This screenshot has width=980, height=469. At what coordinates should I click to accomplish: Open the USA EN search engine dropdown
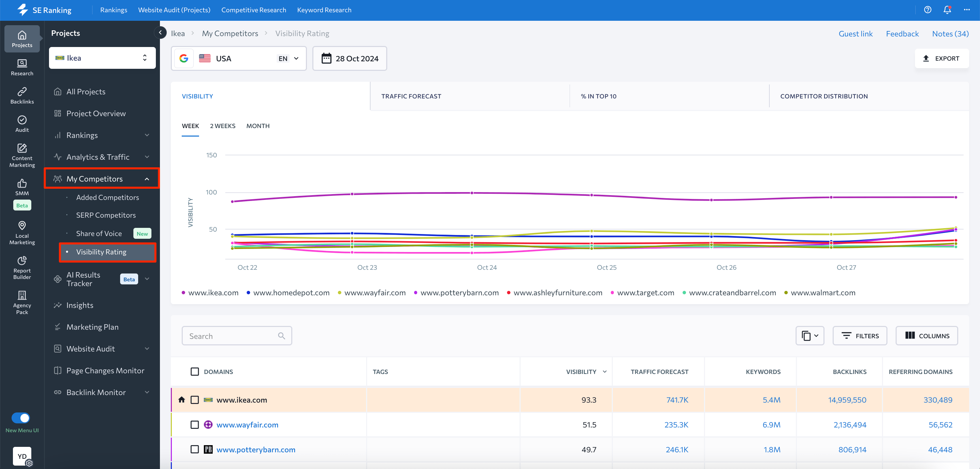coord(239,58)
